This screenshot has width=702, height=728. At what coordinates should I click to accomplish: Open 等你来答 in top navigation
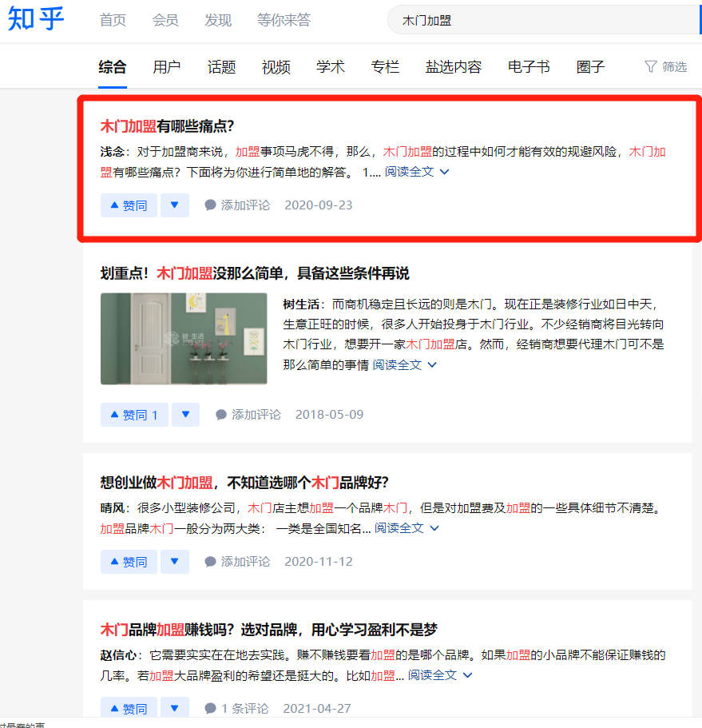(x=284, y=20)
